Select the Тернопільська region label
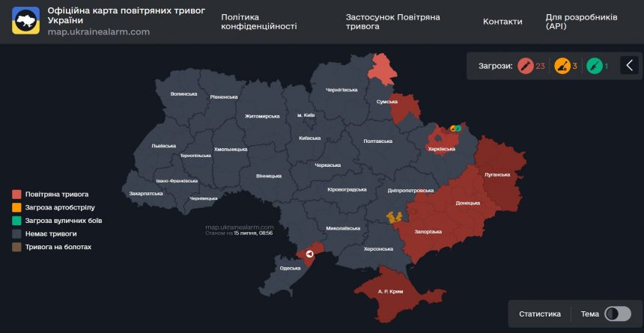 (x=195, y=156)
